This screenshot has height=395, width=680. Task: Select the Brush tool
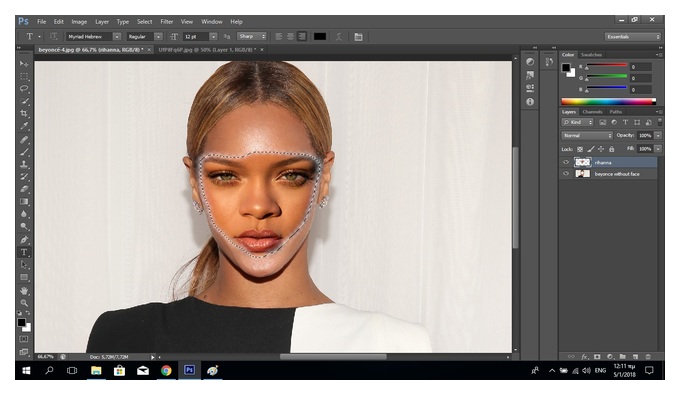click(24, 152)
